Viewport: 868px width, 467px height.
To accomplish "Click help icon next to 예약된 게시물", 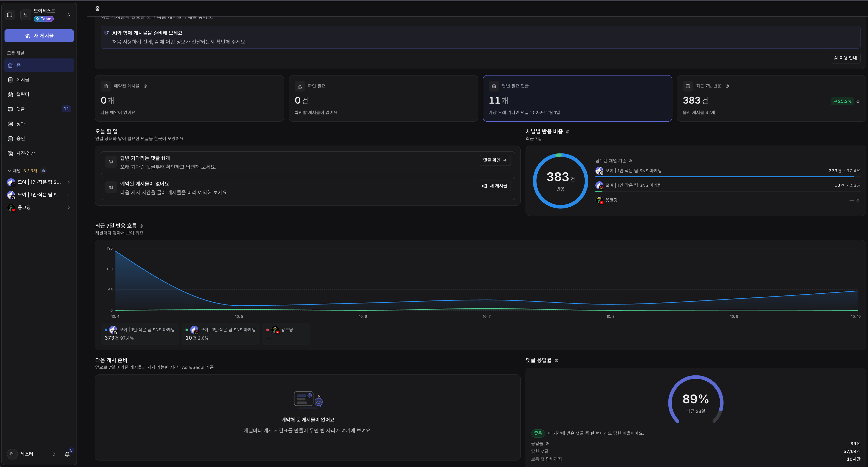I will tap(146, 86).
